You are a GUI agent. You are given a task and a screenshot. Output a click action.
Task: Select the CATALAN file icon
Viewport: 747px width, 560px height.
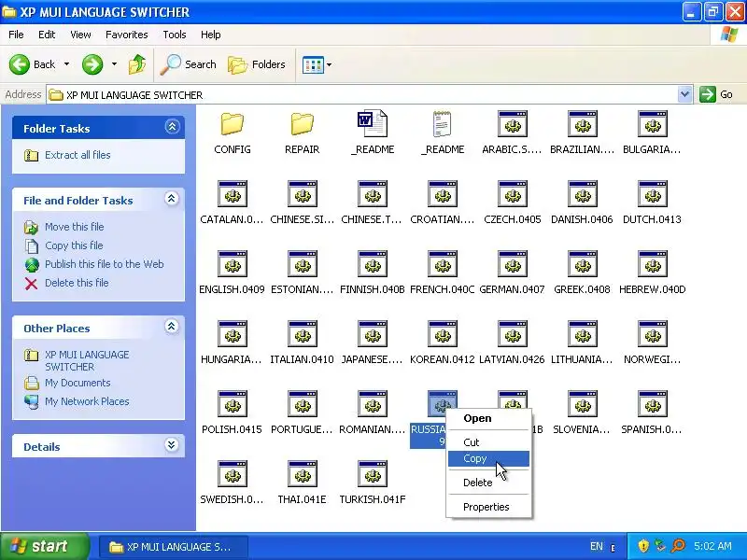click(x=232, y=194)
